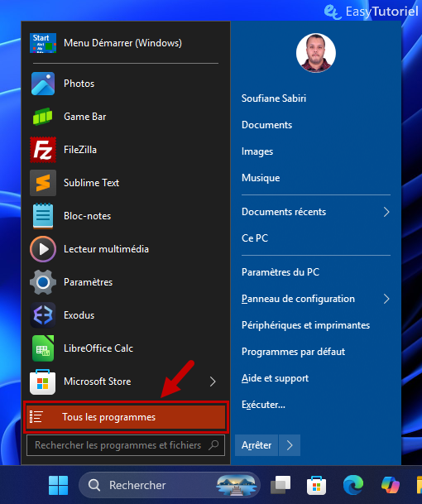
Task: Open Paramètres gear icon
Action: click(43, 282)
